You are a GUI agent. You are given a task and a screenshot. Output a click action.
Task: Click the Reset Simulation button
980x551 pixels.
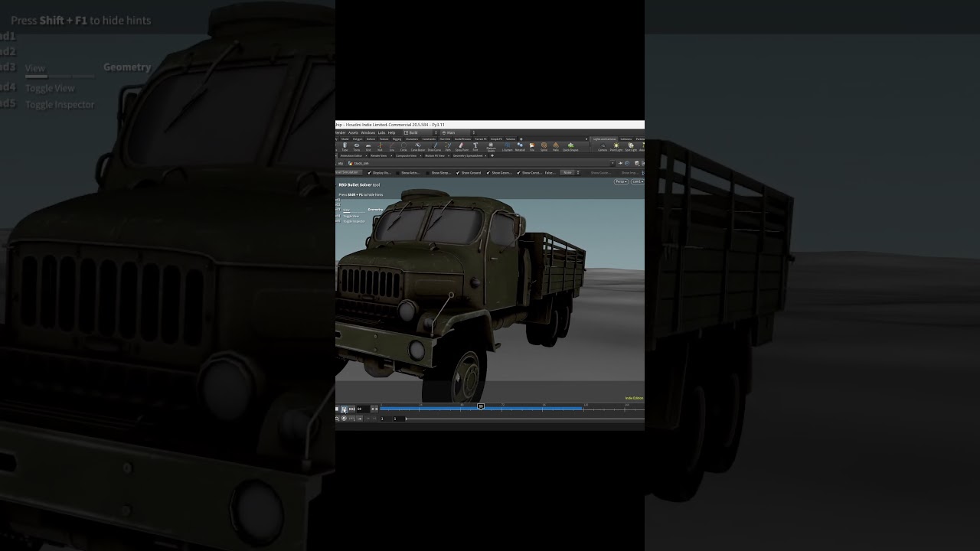[x=348, y=172]
